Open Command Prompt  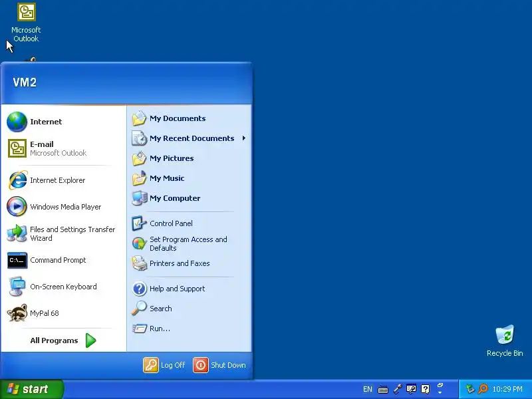click(63, 260)
